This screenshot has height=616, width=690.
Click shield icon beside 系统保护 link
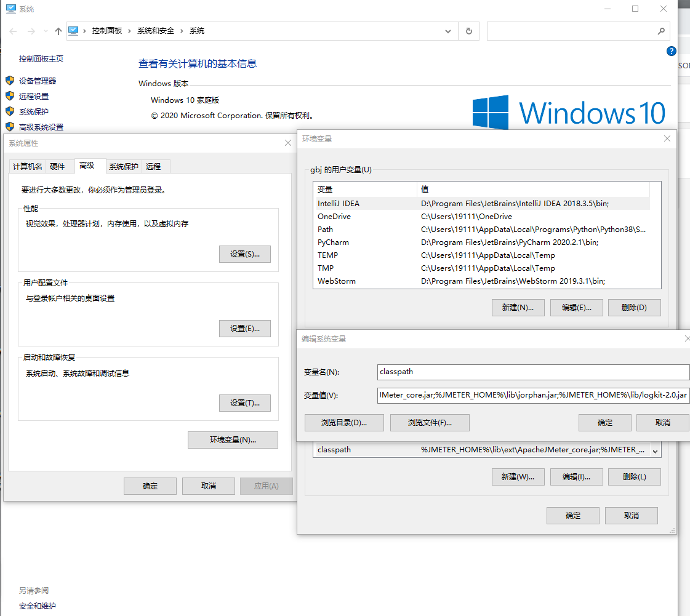point(10,111)
